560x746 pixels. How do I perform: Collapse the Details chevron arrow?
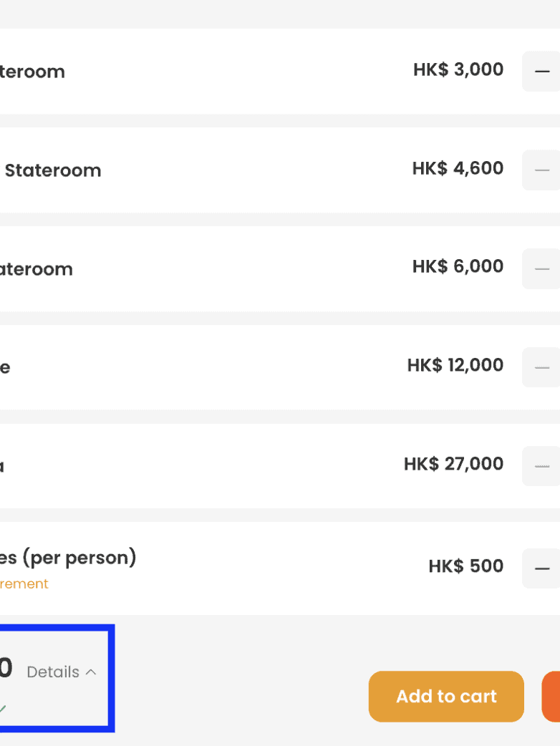point(91,672)
